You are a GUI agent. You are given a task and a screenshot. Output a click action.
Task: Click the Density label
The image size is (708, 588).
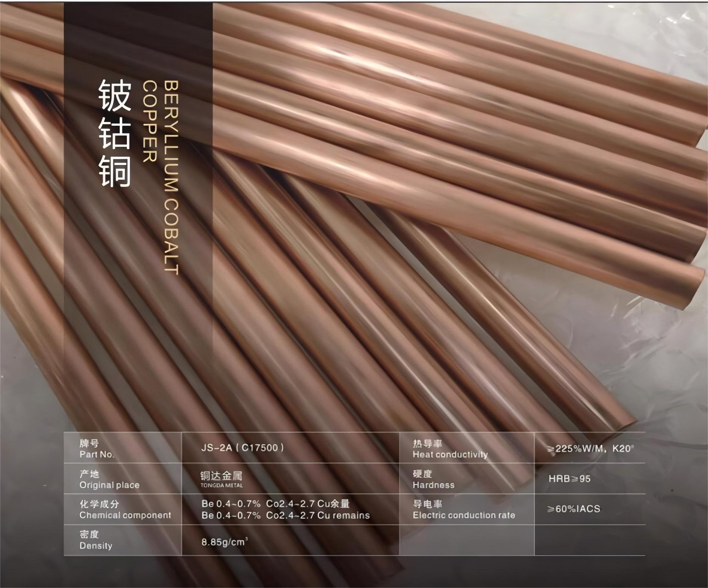click(95, 546)
